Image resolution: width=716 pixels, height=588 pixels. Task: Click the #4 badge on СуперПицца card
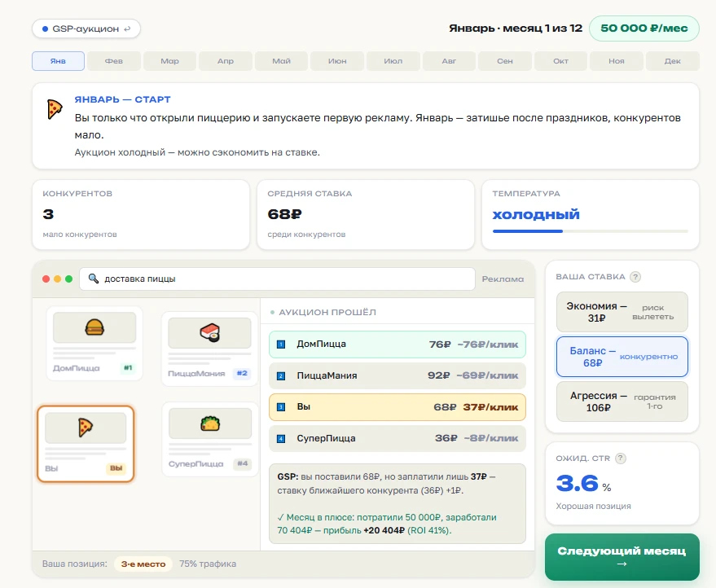[243, 464]
